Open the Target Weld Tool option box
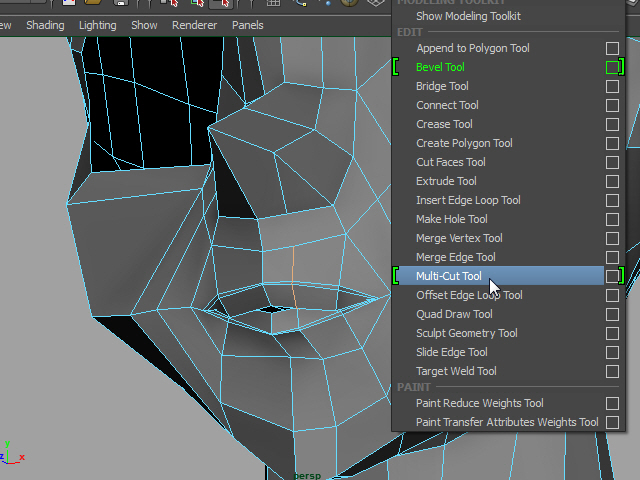The width and height of the screenshot is (640, 480). click(612, 371)
